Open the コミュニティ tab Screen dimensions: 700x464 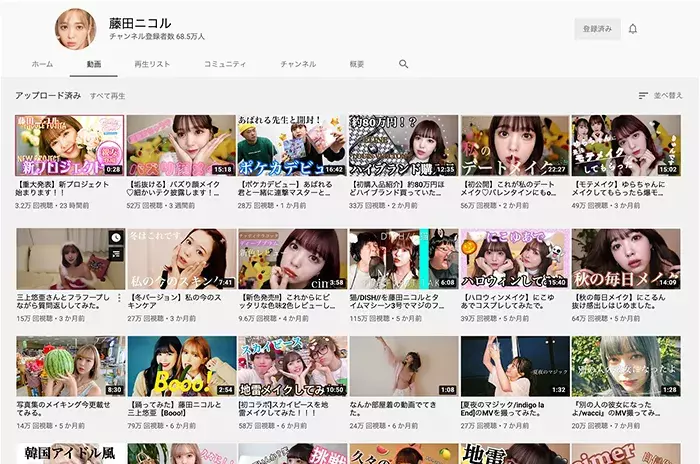click(225, 64)
